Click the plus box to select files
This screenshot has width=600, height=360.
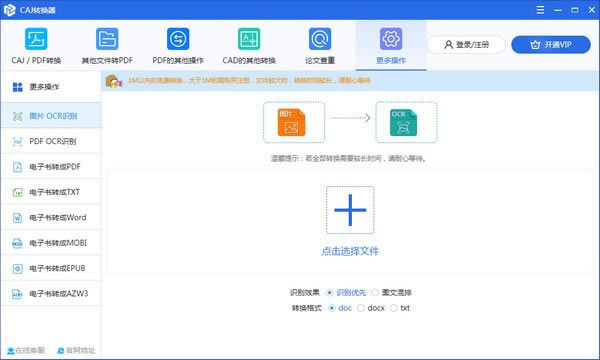point(350,210)
